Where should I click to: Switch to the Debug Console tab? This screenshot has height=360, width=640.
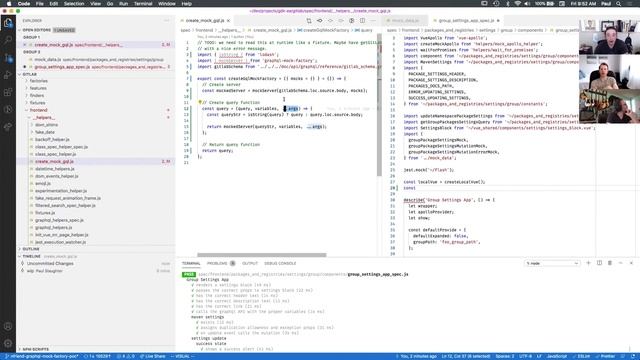pos(280,263)
